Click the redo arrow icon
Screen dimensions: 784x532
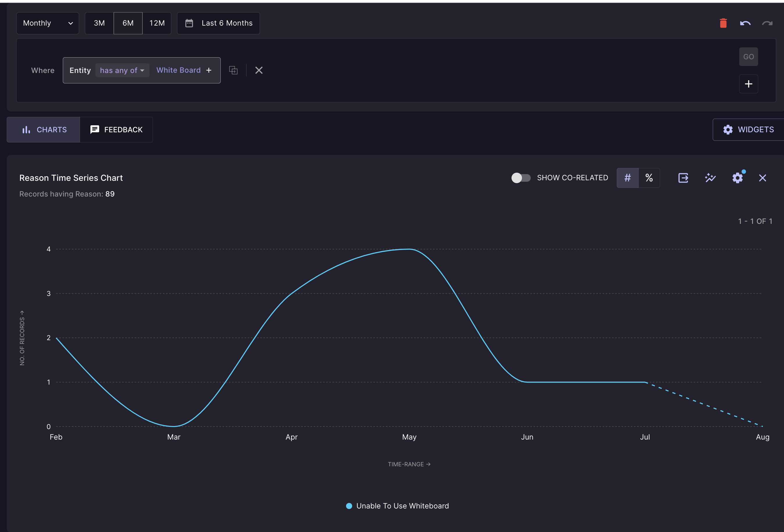(x=767, y=23)
